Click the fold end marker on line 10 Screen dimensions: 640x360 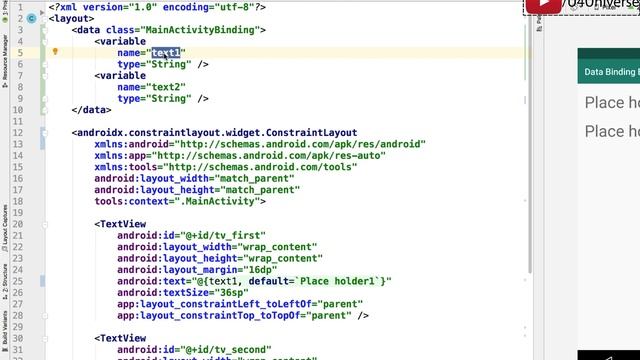click(x=44, y=110)
